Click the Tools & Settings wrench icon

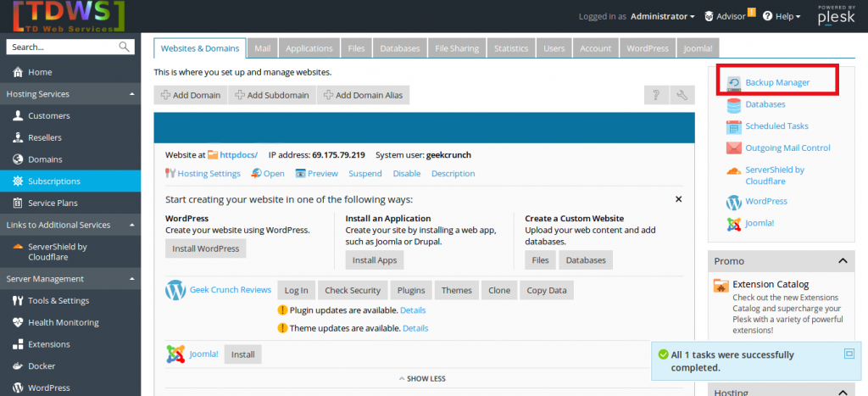(x=18, y=301)
